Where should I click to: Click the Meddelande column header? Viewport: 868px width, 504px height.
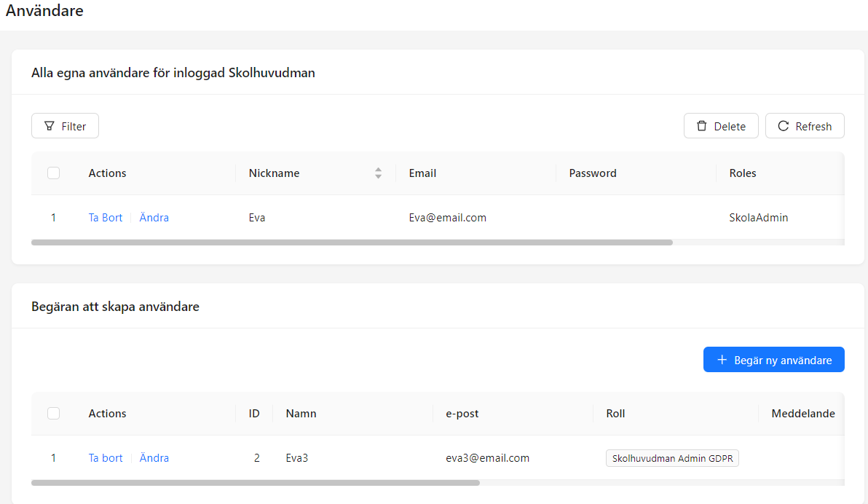[x=803, y=414]
